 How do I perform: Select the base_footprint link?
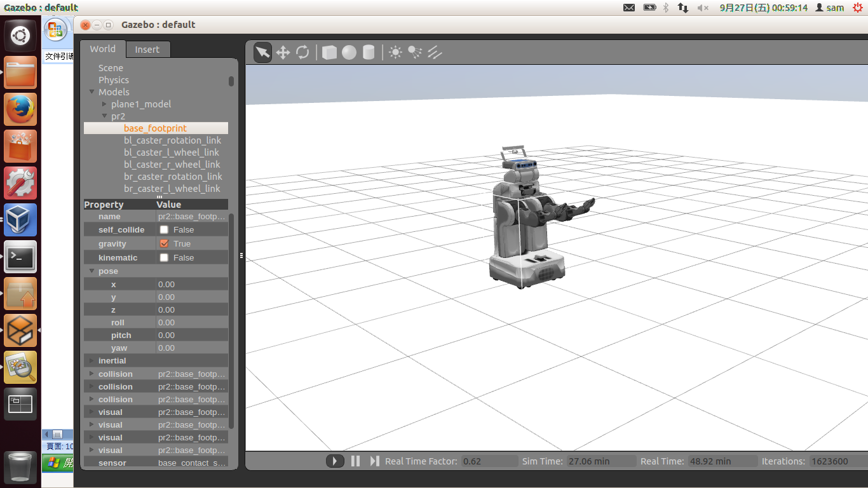(156, 128)
